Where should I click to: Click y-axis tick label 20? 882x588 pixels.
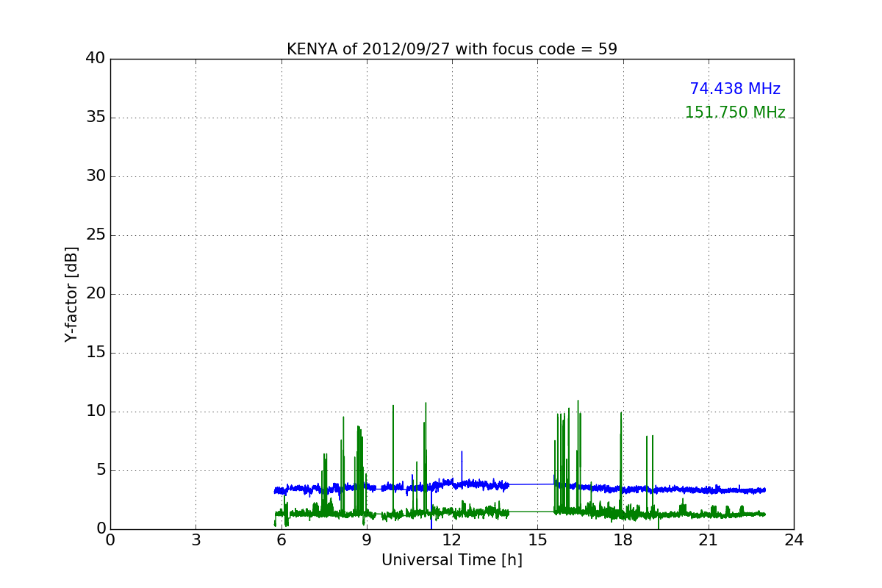(96, 294)
